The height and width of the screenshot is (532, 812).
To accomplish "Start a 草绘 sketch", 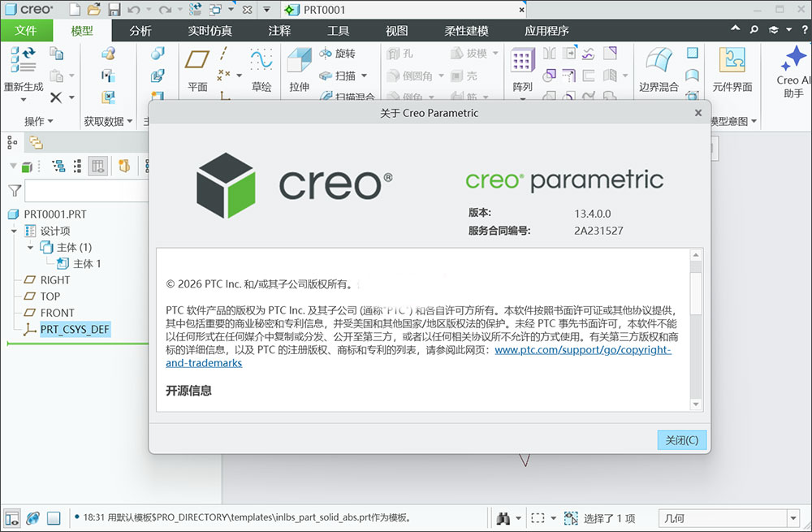I will point(261,71).
